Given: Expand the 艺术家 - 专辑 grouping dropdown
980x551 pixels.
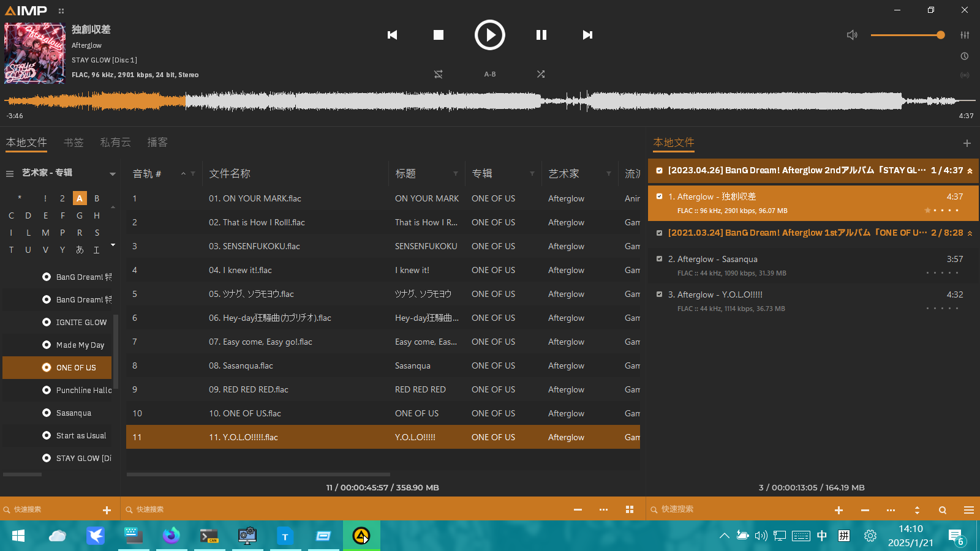Looking at the screenshot, I should coord(113,174).
